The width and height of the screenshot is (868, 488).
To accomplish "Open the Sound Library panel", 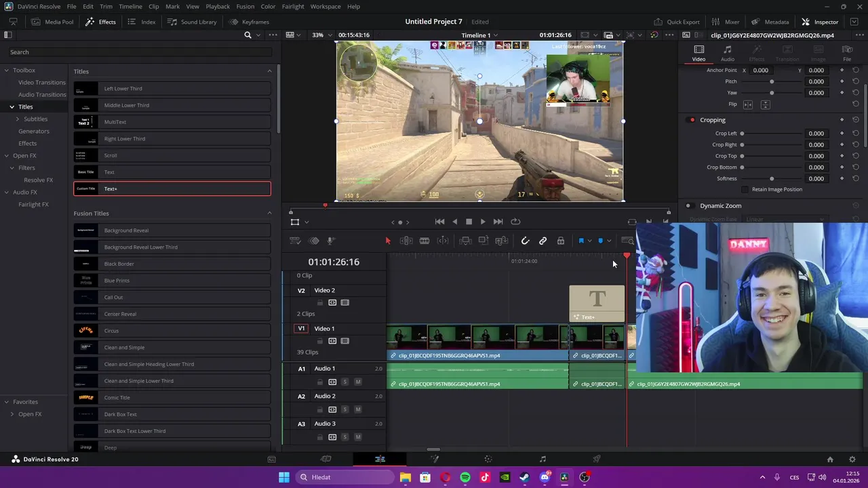I will coord(192,22).
